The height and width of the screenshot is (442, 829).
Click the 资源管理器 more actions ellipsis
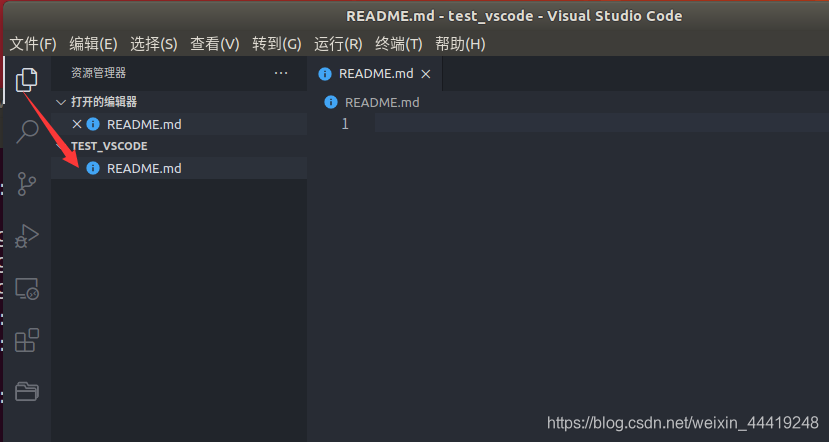pyautogui.click(x=281, y=73)
